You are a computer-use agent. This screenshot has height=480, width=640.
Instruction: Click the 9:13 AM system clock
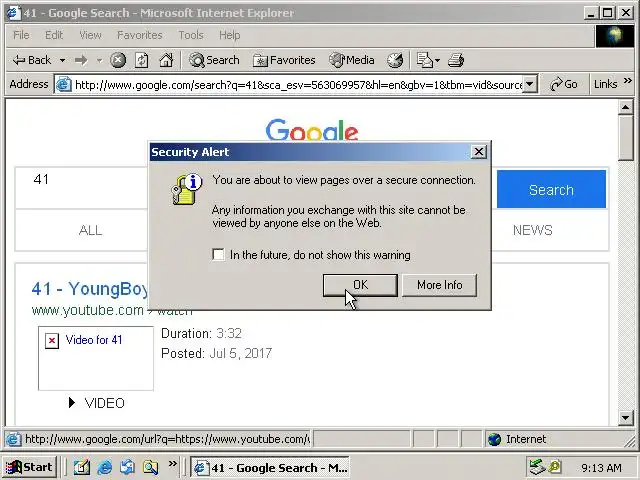pyautogui.click(x=601, y=467)
